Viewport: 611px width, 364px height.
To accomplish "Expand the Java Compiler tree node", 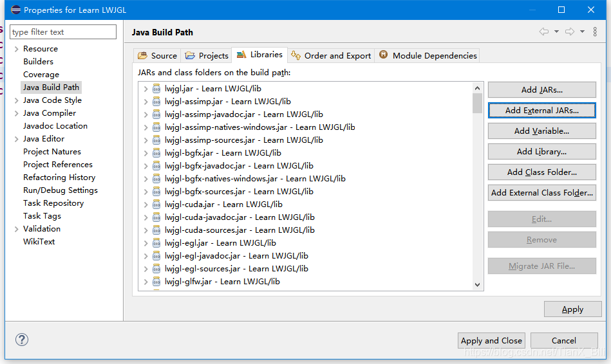I will point(16,113).
